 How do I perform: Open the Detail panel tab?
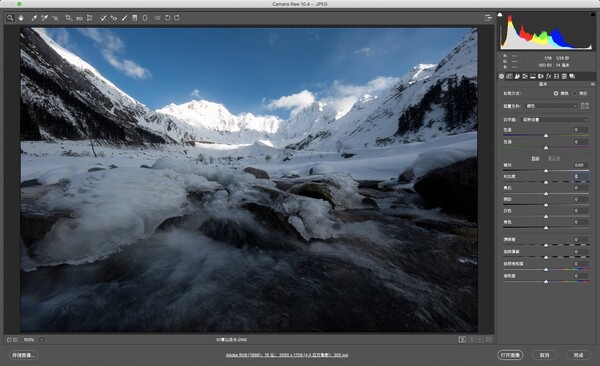coord(517,76)
